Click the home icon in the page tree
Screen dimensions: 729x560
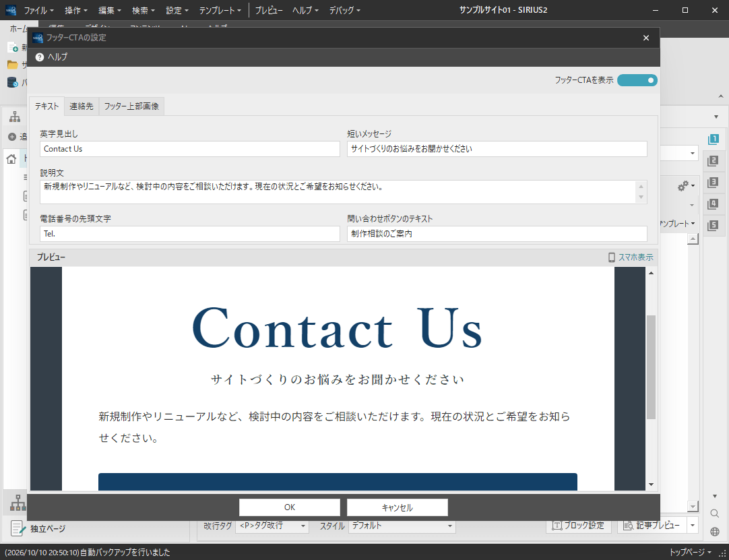(11, 159)
